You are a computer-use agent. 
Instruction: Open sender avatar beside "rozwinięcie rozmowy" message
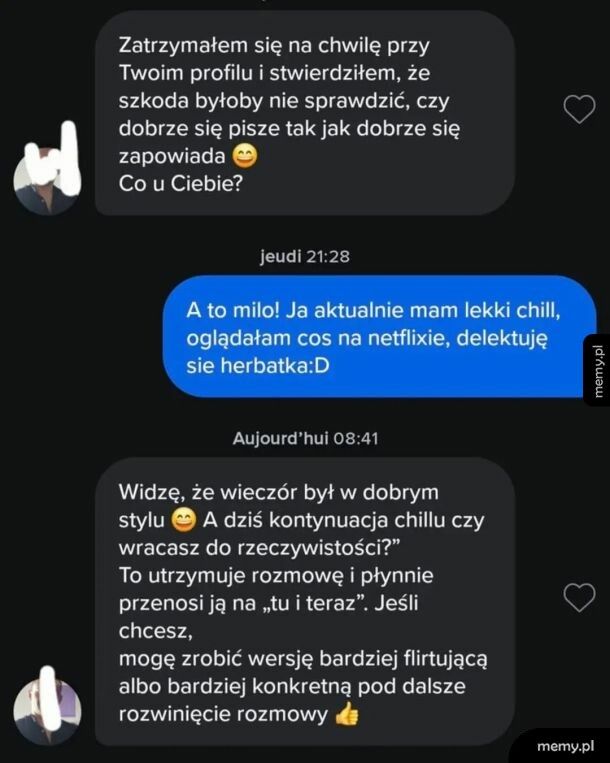pyautogui.click(x=47, y=711)
